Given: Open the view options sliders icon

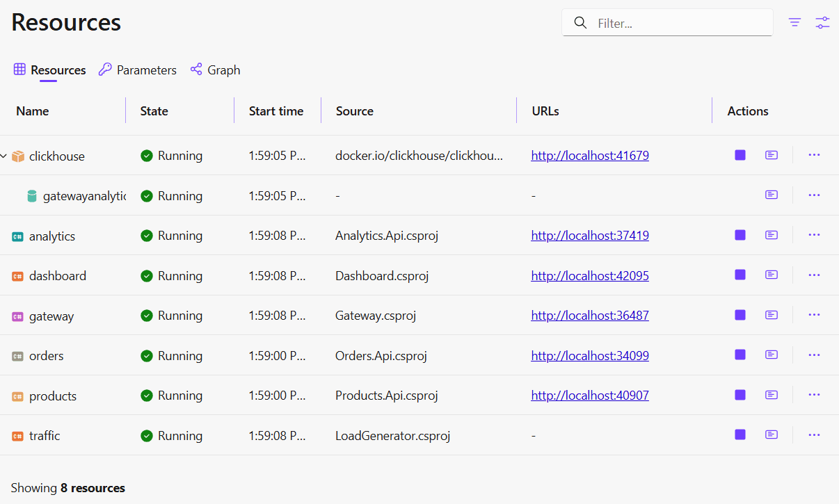Looking at the screenshot, I should point(823,22).
